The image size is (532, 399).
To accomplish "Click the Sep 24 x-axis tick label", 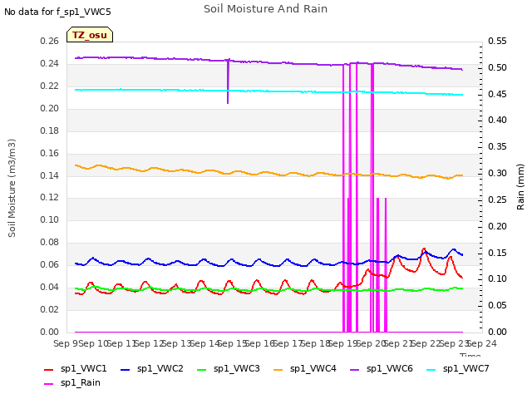I will (482, 343).
